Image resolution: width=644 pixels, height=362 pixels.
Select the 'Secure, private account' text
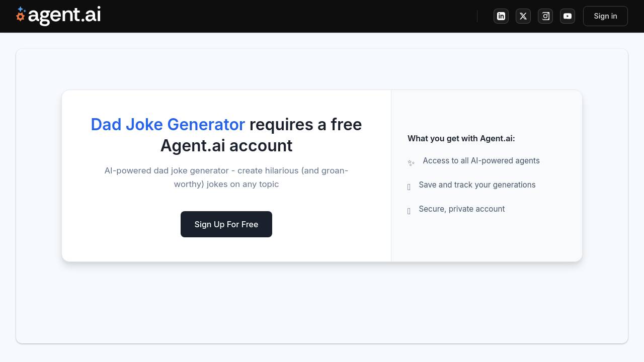(x=461, y=209)
